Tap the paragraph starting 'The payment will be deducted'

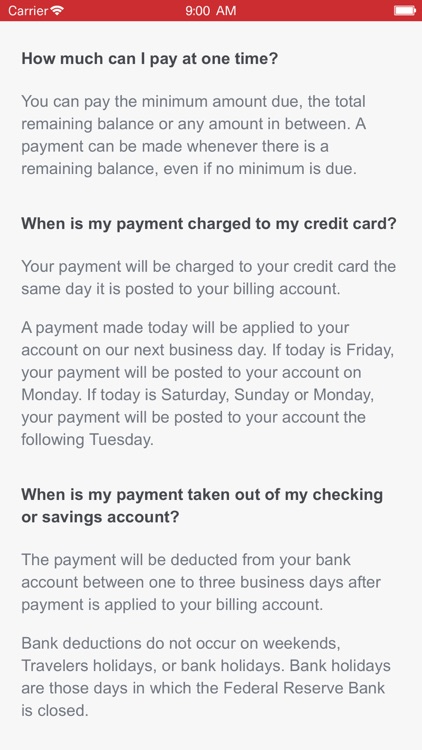(201, 582)
